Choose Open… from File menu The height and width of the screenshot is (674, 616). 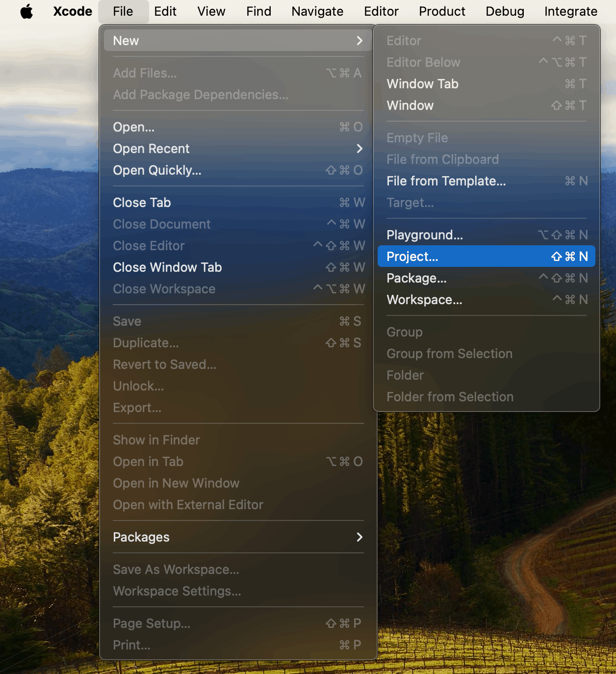tap(238, 127)
